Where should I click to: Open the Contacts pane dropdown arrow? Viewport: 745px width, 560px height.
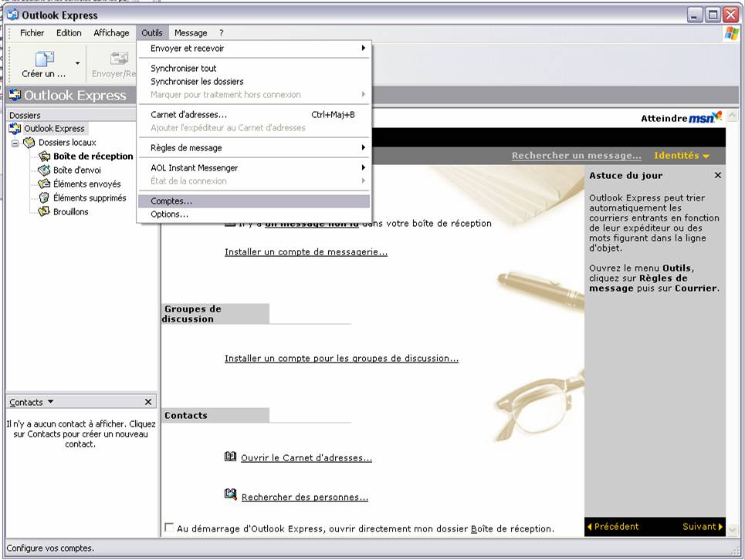[51, 402]
